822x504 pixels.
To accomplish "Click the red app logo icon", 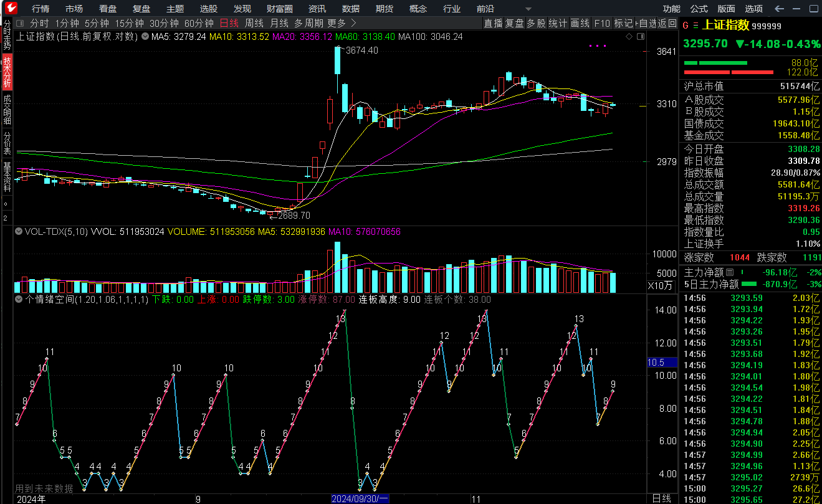I will (x=10, y=9).
